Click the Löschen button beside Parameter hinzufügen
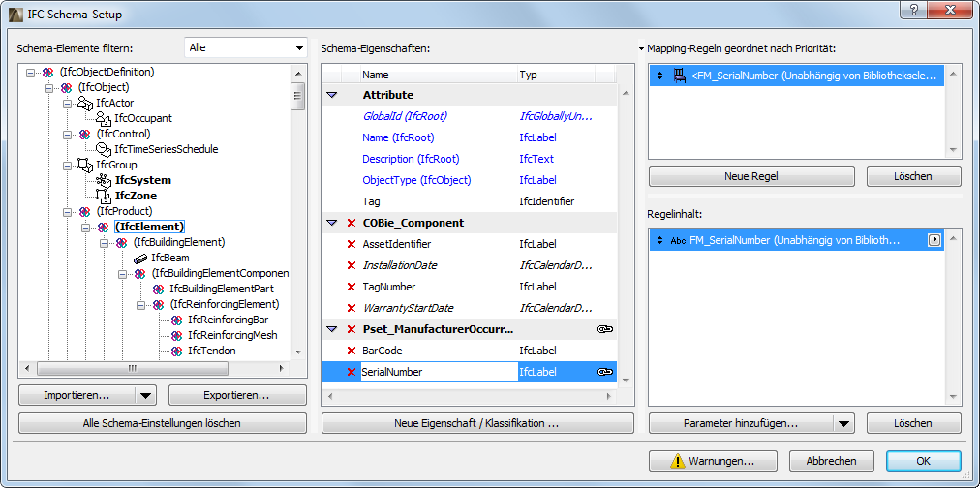Screen dimensions: 980x488 [x=914, y=423]
